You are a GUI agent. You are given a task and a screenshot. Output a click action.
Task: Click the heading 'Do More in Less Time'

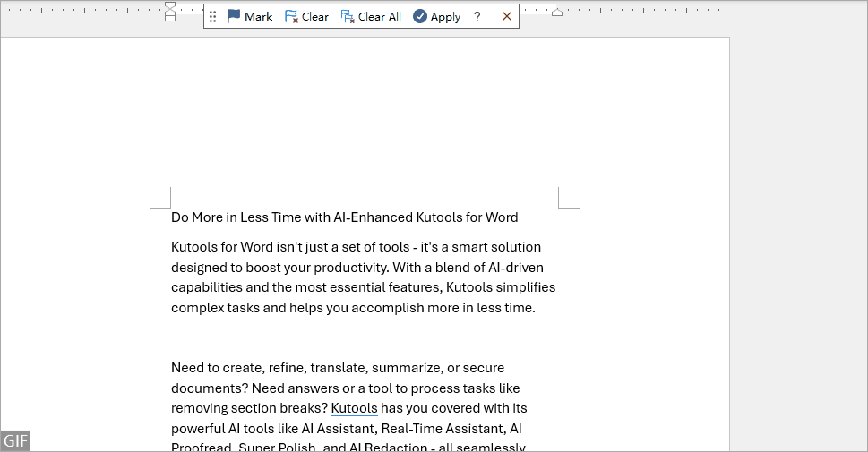click(344, 217)
